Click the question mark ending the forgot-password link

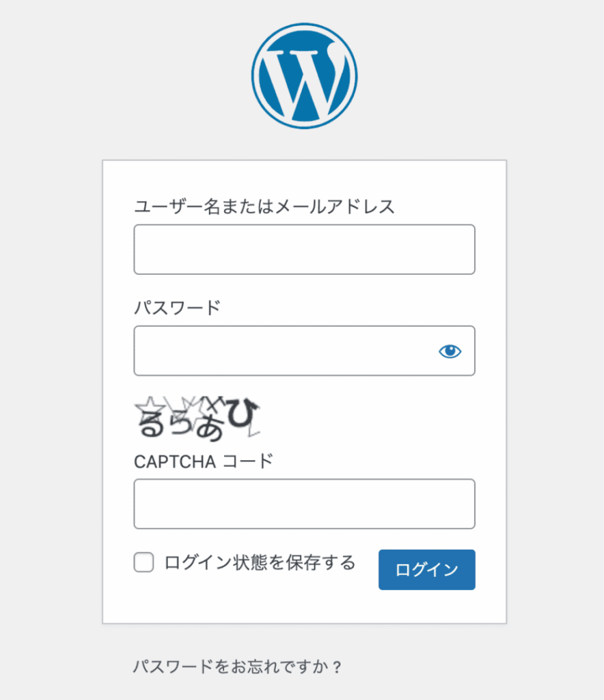(335, 667)
